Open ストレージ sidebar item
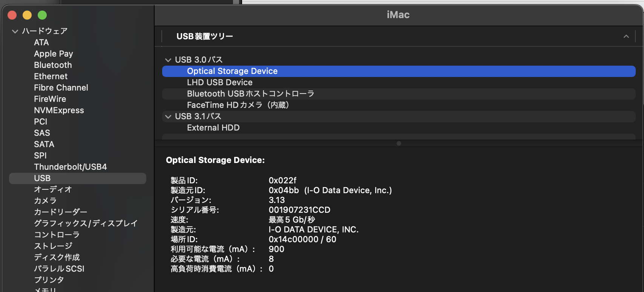The width and height of the screenshot is (644, 292). pos(53,246)
